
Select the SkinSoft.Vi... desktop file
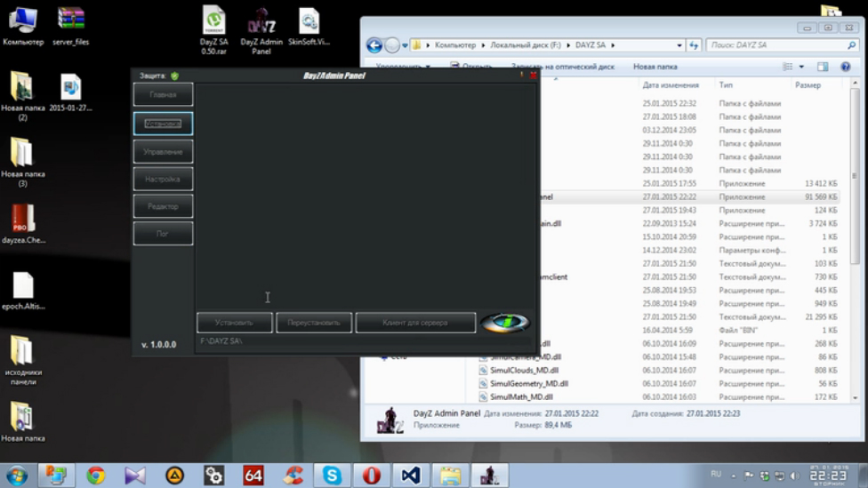point(309,26)
